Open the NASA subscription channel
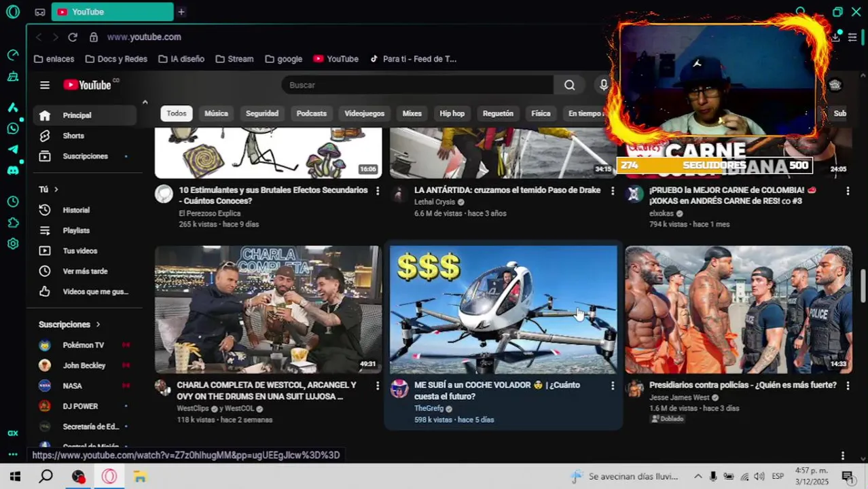 point(84,386)
